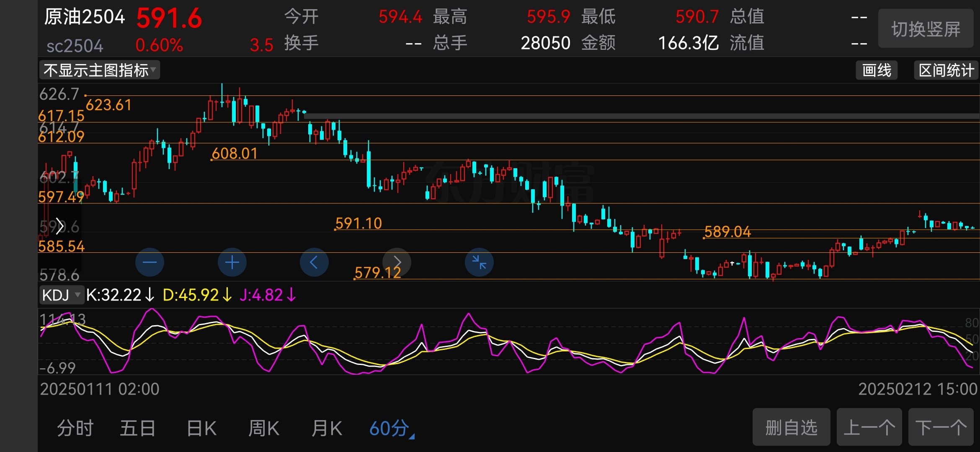
Task: Click the 595.9 highest price value
Action: click(x=549, y=17)
